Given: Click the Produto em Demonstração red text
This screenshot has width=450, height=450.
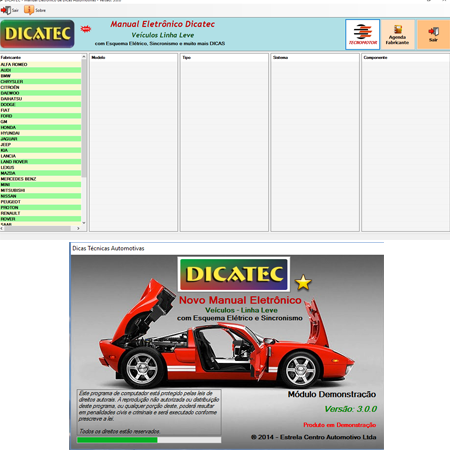Looking at the screenshot, I should point(340,425).
